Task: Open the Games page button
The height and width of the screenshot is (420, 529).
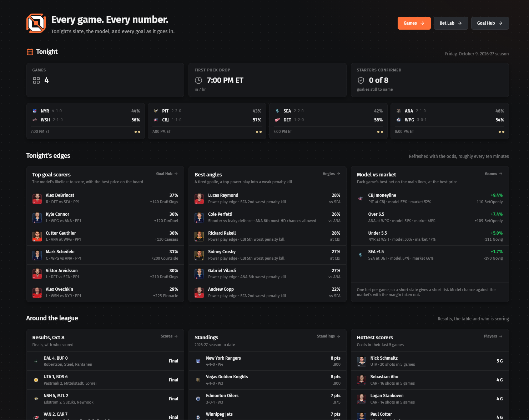Action: pos(414,23)
